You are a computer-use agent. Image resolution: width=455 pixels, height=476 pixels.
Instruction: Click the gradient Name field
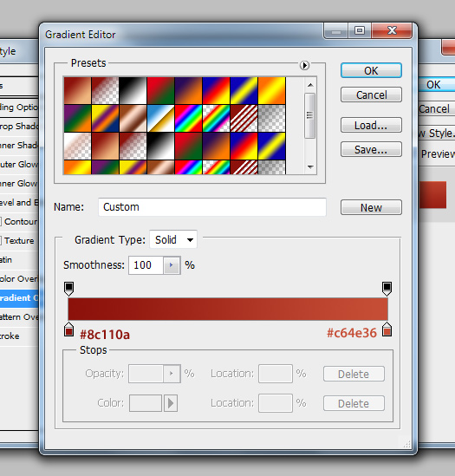212,207
